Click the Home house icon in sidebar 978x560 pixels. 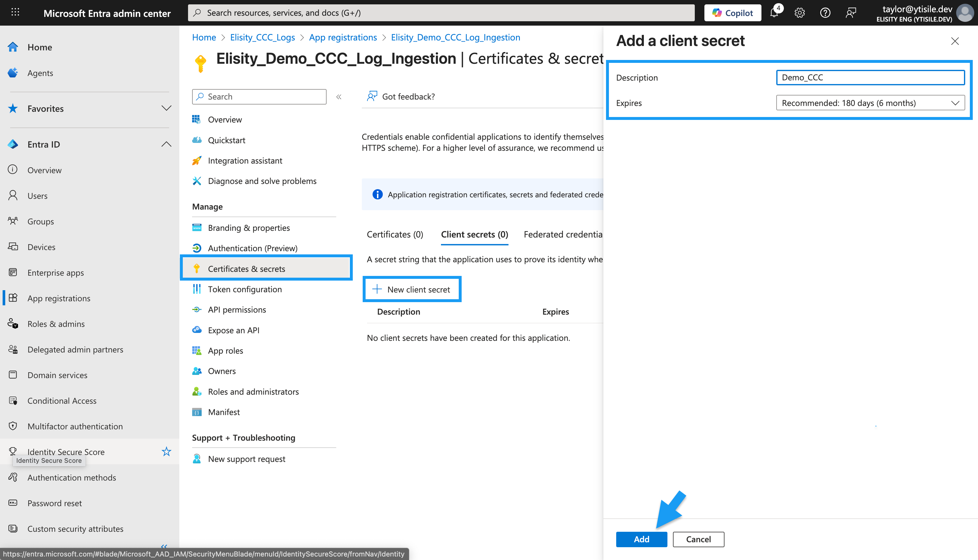13,47
